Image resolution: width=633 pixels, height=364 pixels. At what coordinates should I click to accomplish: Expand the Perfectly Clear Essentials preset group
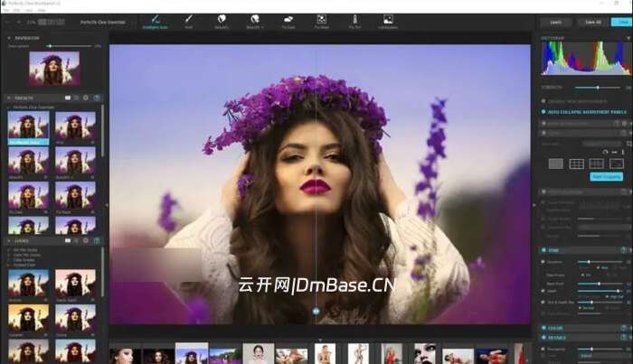coord(9,107)
